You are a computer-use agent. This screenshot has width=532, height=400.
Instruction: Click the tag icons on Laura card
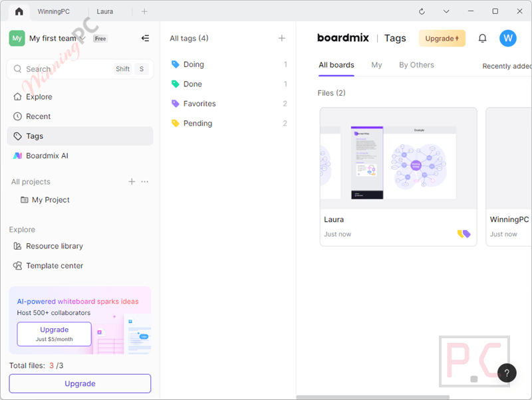click(464, 234)
